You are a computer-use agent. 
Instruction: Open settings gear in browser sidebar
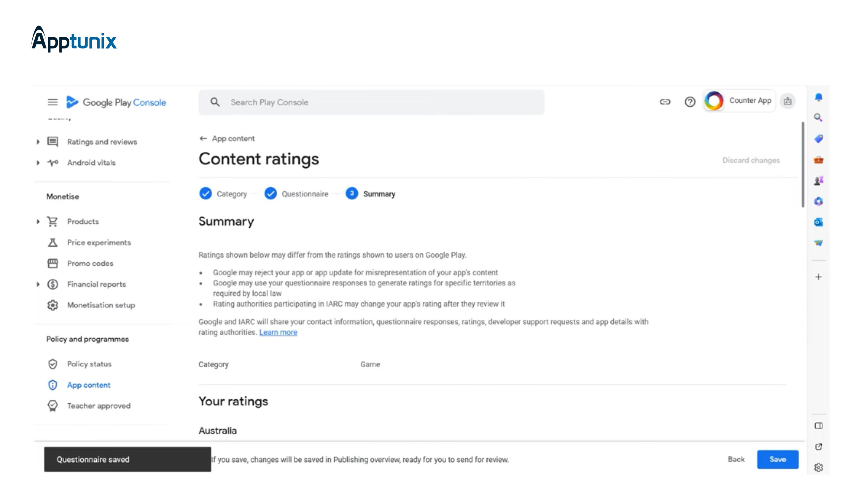pos(818,467)
